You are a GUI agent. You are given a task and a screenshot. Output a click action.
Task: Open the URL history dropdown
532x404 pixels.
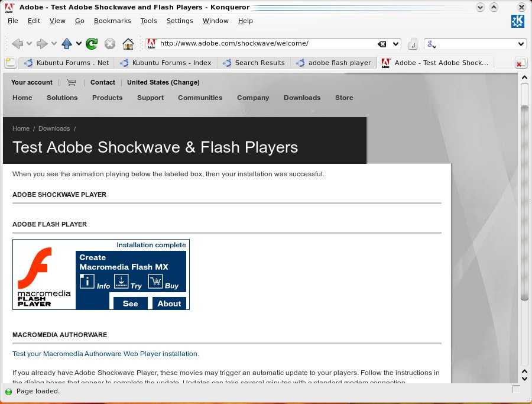tap(395, 44)
